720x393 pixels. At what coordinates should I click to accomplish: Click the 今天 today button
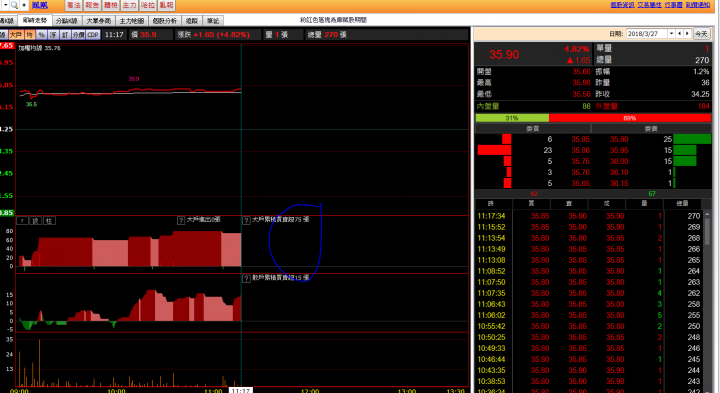coord(701,34)
